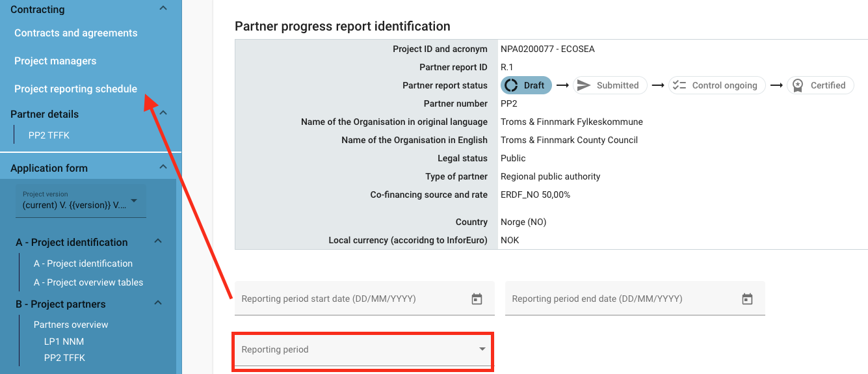868x374 pixels.
Task: Open Project reporting schedule
Action: [x=75, y=89]
